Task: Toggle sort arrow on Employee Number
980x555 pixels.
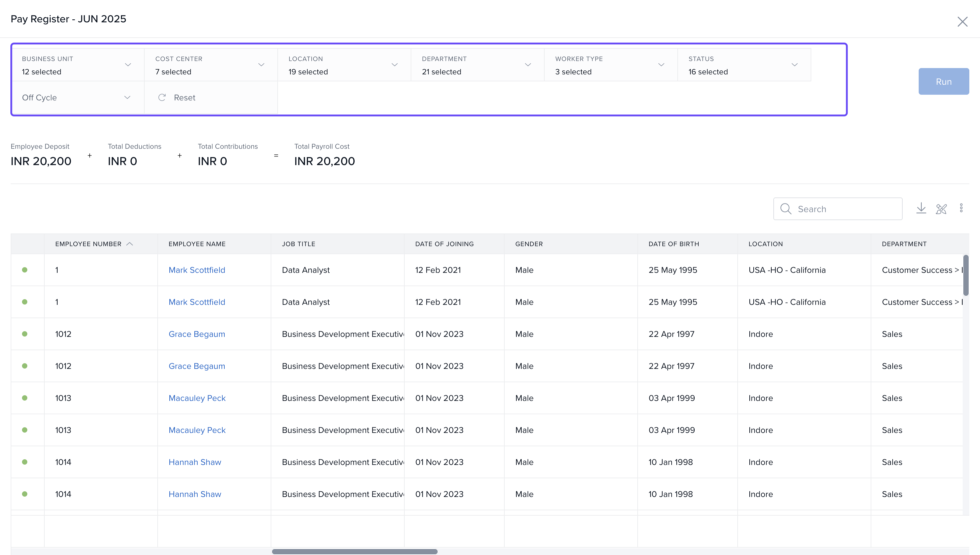Action: click(x=129, y=244)
